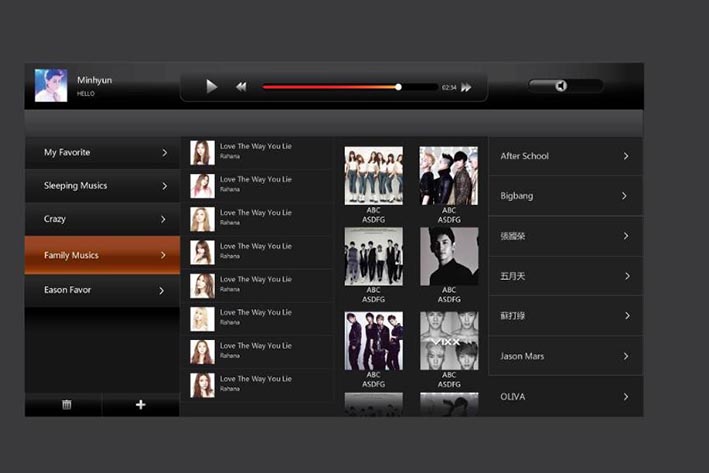Select the topmost song in the track list

pyautogui.click(x=256, y=152)
